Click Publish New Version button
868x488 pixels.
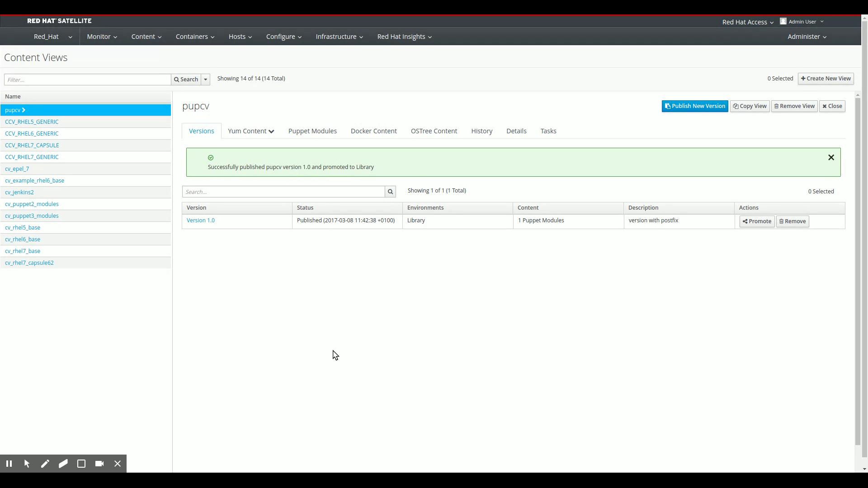click(x=695, y=106)
